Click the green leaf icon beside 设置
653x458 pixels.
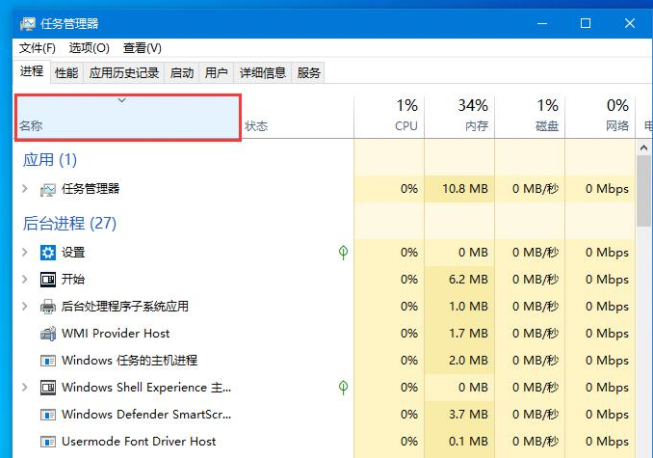(343, 253)
